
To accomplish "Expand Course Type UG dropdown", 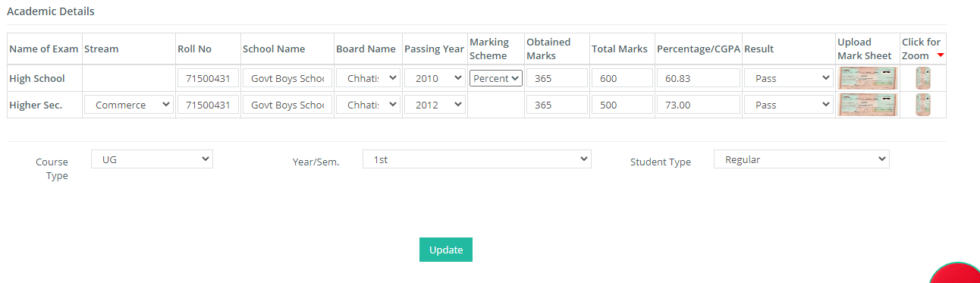I will tap(152, 159).
